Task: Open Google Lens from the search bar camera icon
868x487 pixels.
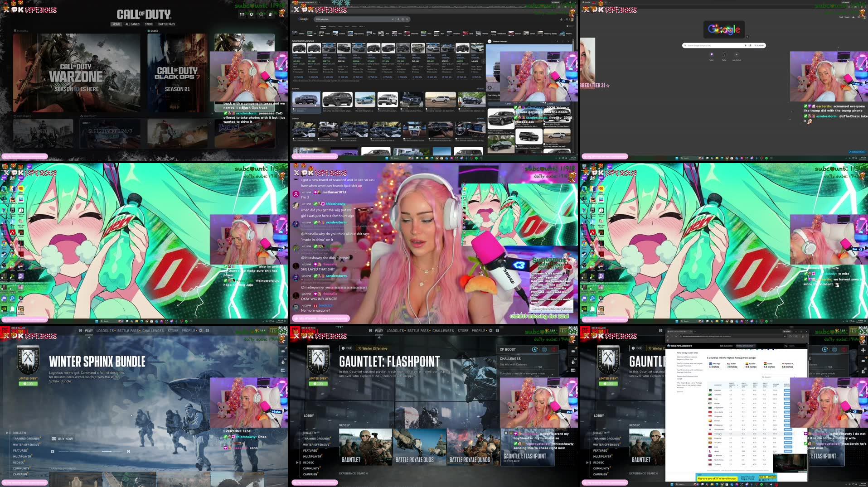Action: tap(402, 19)
